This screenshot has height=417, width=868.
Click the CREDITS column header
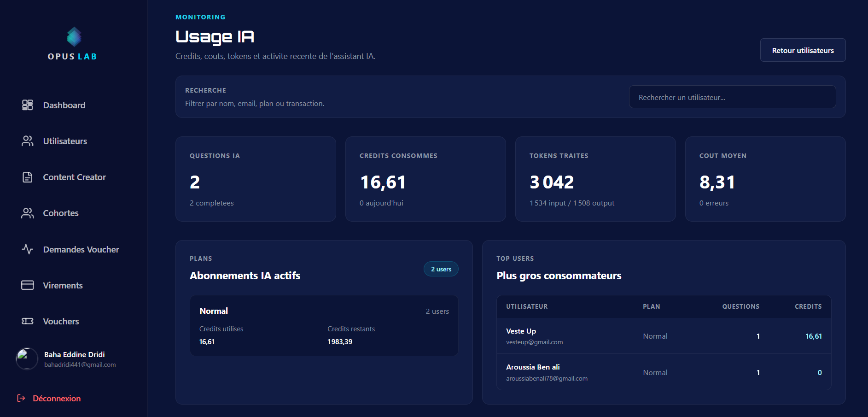[x=808, y=306]
